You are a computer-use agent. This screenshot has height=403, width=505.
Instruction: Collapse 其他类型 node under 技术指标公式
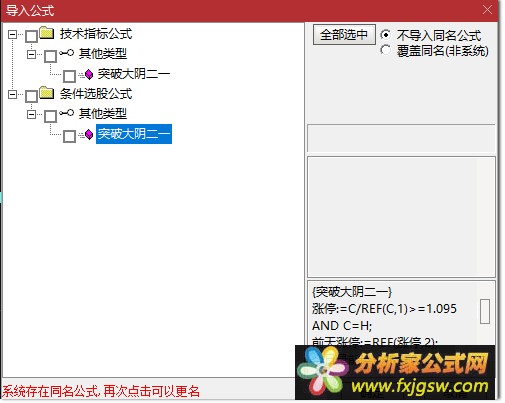click(x=31, y=54)
